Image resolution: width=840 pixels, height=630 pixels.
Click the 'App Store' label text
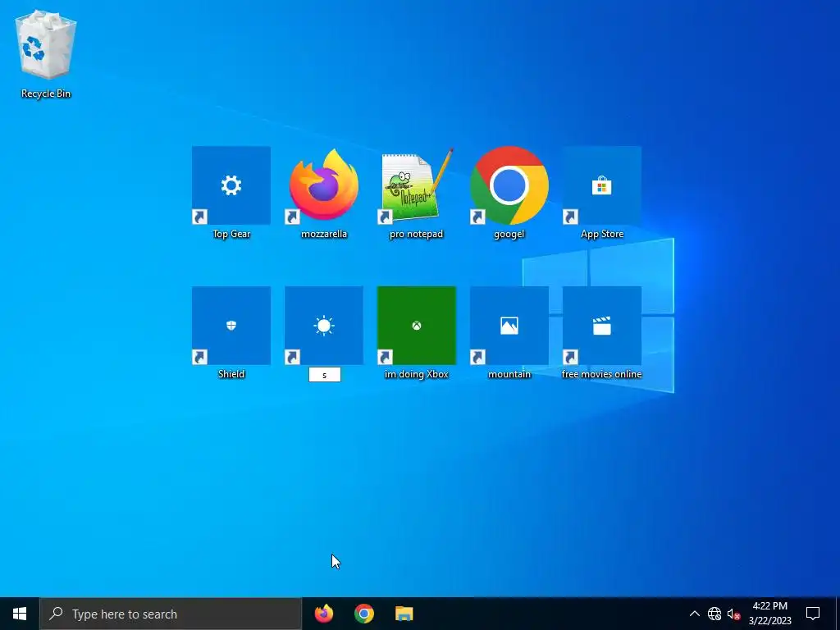click(x=602, y=234)
